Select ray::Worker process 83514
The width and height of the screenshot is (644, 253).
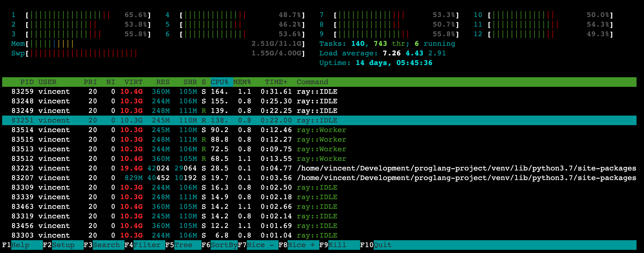pos(319,130)
